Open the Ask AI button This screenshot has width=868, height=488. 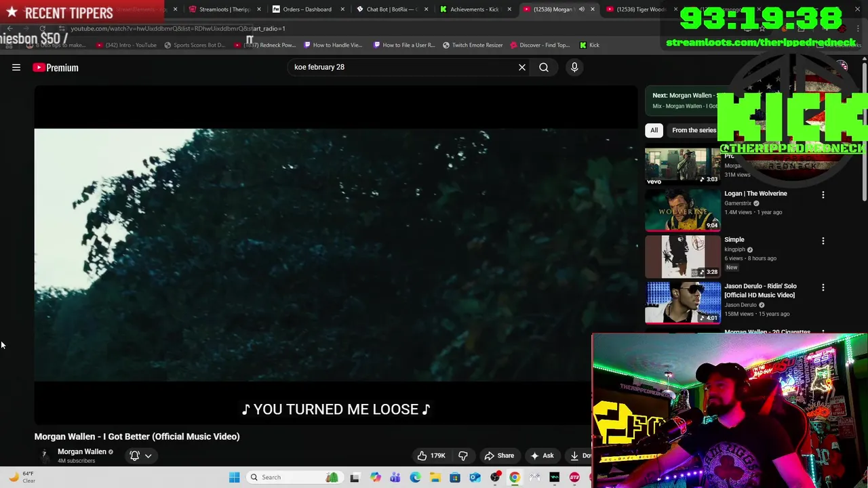tap(542, 455)
